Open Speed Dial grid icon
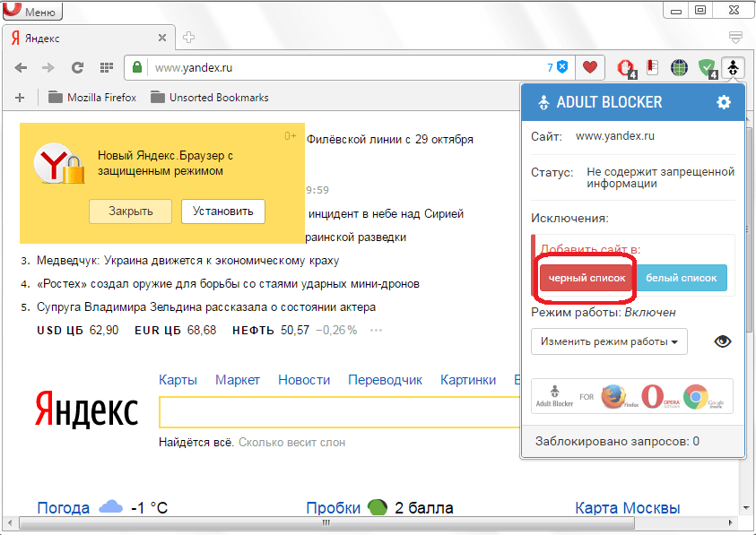Screen dimensions: 756x535 tap(107, 68)
